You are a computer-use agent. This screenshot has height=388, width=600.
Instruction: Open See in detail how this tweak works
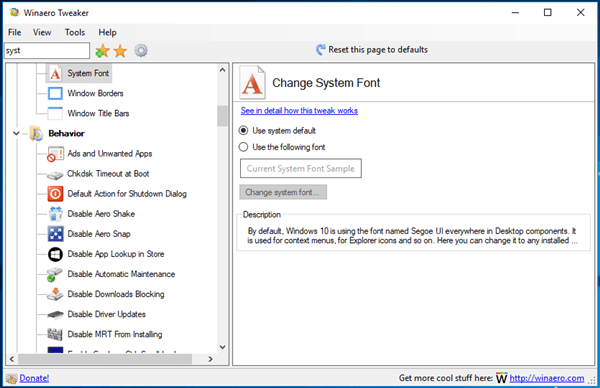pos(299,111)
